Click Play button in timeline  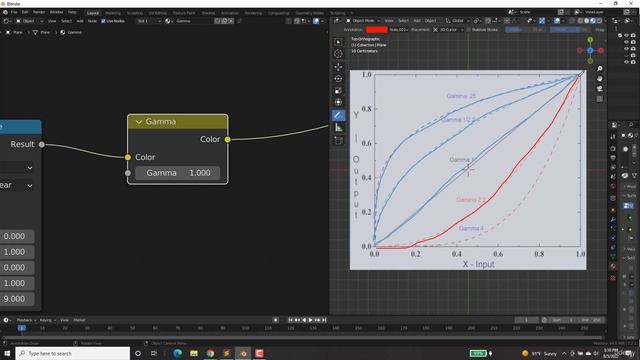click(x=311, y=320)
